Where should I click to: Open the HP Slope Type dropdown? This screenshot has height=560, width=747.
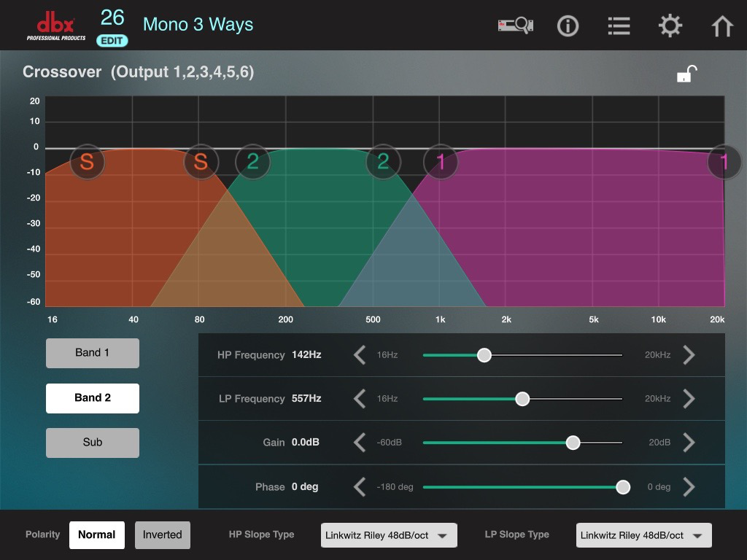389,535
